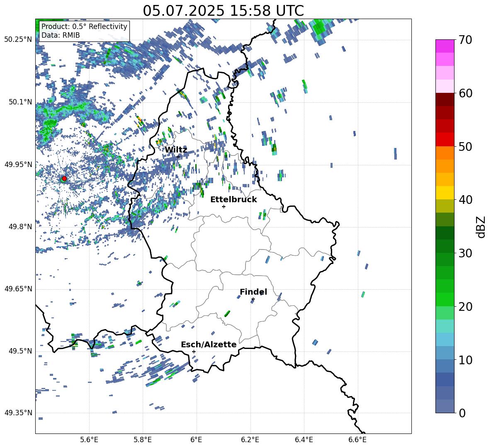This screenshot has height=448, width=491.
Task: Pick the orange colorbar segment below 50
Action: tap(445, 153)
